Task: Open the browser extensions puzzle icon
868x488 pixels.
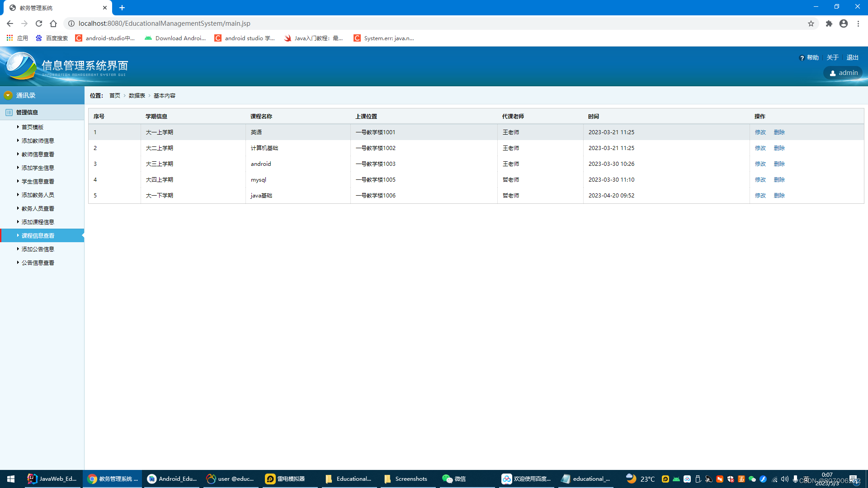Action: [x=829, y=23]
